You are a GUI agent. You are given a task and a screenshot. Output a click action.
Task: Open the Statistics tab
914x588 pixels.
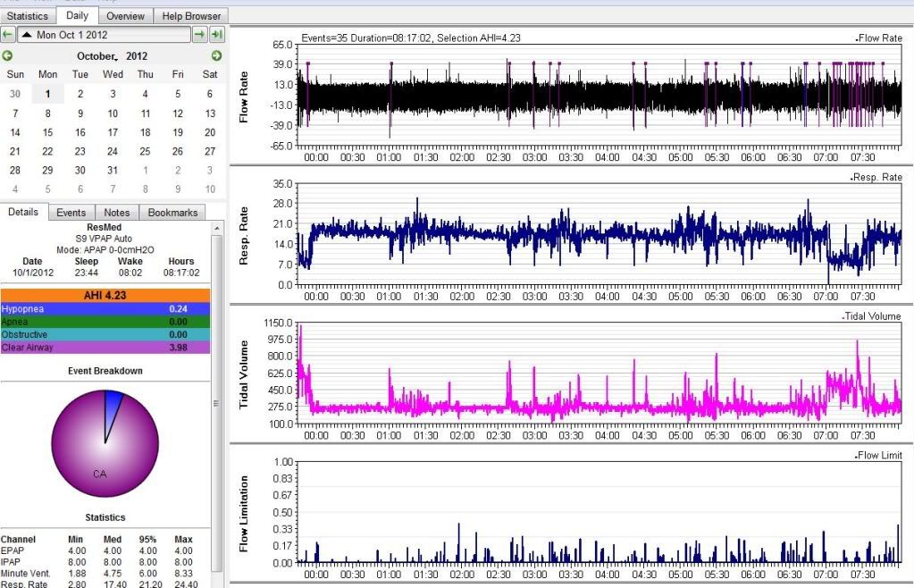pos(28,16)
